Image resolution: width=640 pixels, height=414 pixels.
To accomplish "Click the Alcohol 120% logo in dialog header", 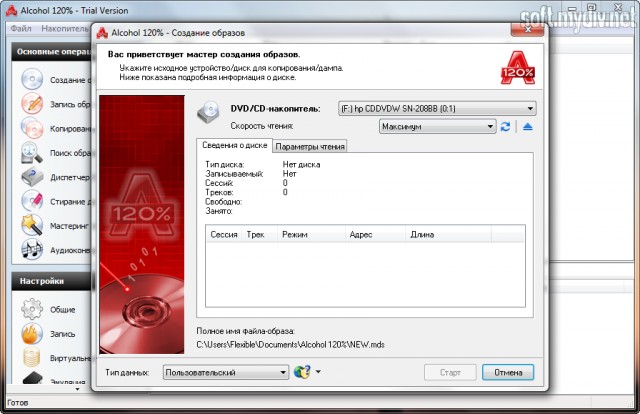I will click(518, 68).
